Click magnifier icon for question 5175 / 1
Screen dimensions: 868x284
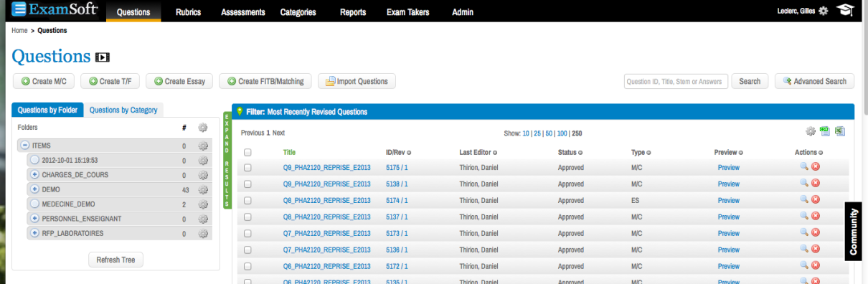point(804,167)
